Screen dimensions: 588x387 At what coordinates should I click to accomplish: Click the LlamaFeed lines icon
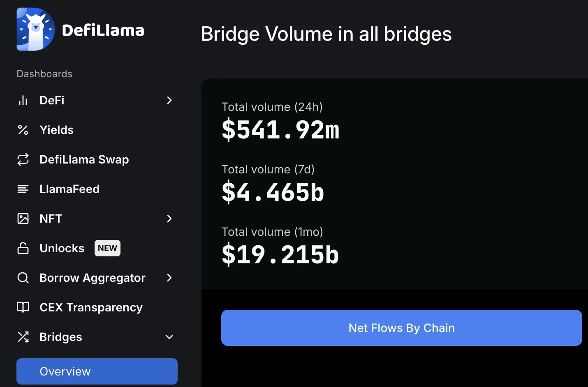click(x=23, y=189)
